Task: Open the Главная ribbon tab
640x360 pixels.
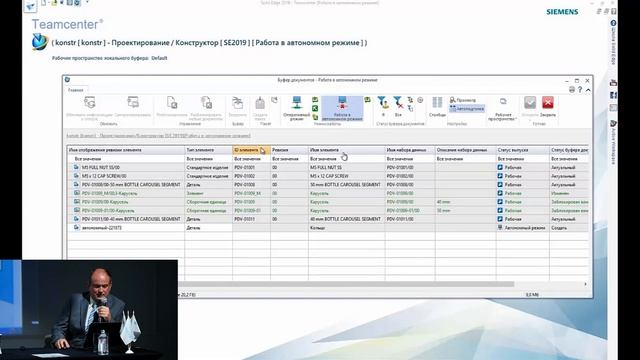Action: pyautogui.click(x=76, y=90)
